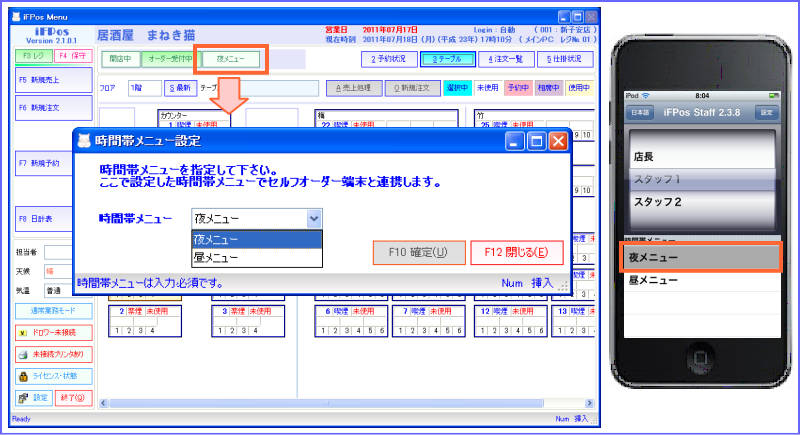This screenshot has height=435, width=800.
Task: Select 夜メニュー in the dropdown list
Action: [256, 240]
